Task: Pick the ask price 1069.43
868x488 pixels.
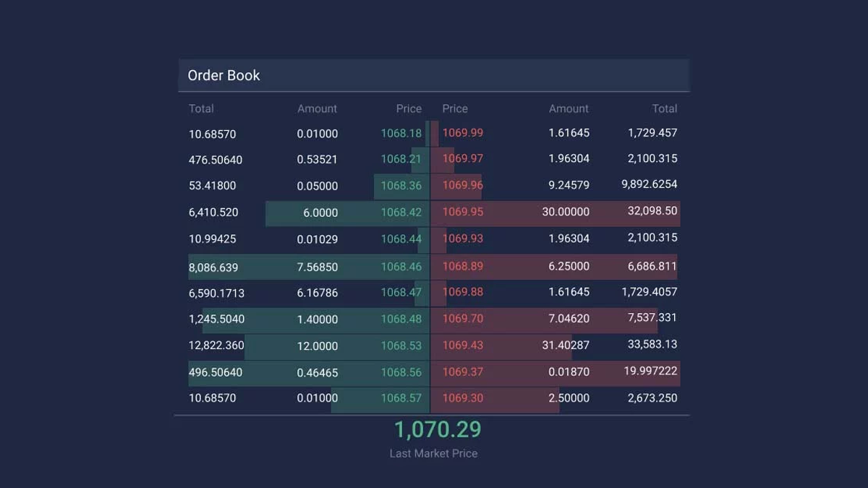Action: click(463, 346)
